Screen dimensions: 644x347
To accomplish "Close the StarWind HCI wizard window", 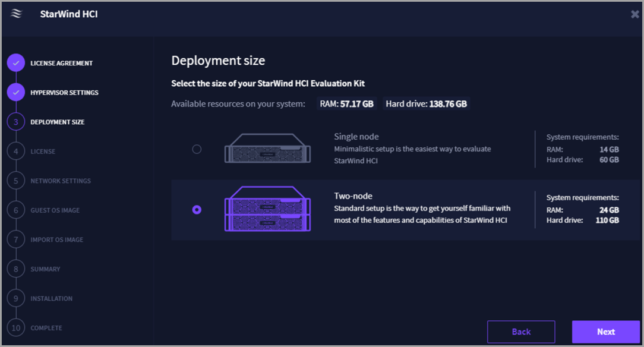I will (x=634, y=14).
